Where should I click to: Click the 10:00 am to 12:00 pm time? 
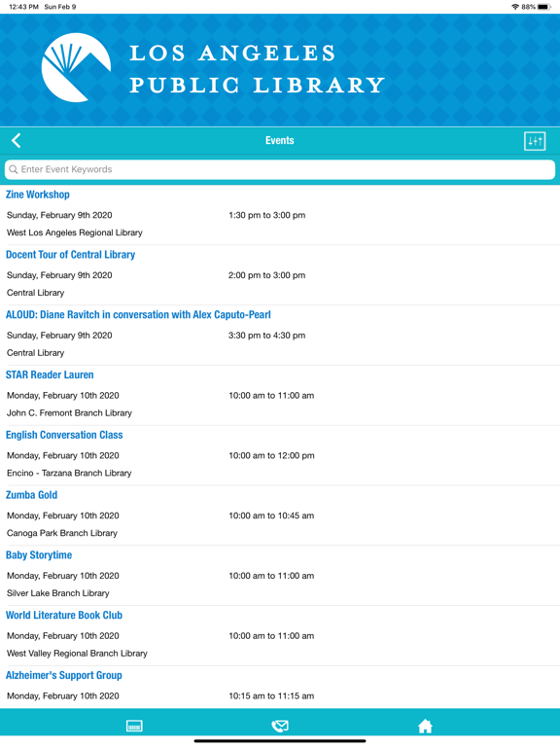coord(271,455)
